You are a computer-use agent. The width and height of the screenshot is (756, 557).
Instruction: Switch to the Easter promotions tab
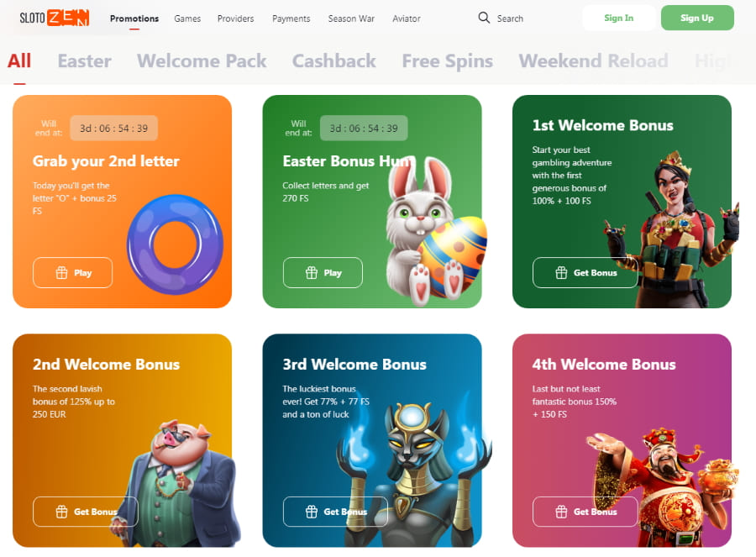pyautogui.click(x=84, y=61)
